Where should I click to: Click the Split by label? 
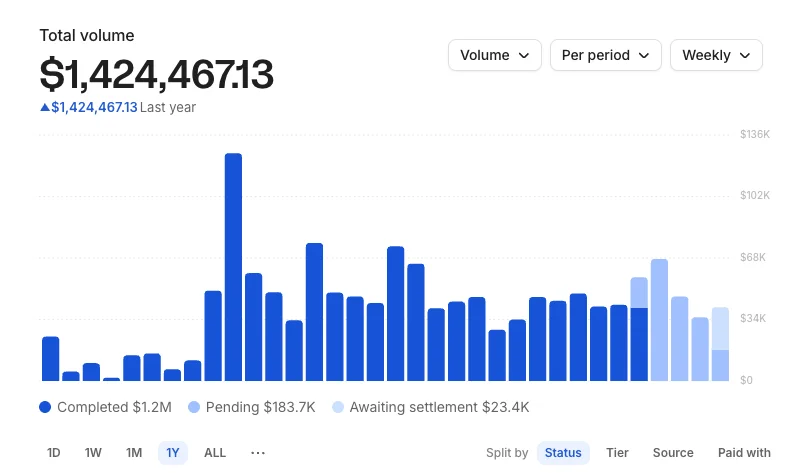pos(507,452)
